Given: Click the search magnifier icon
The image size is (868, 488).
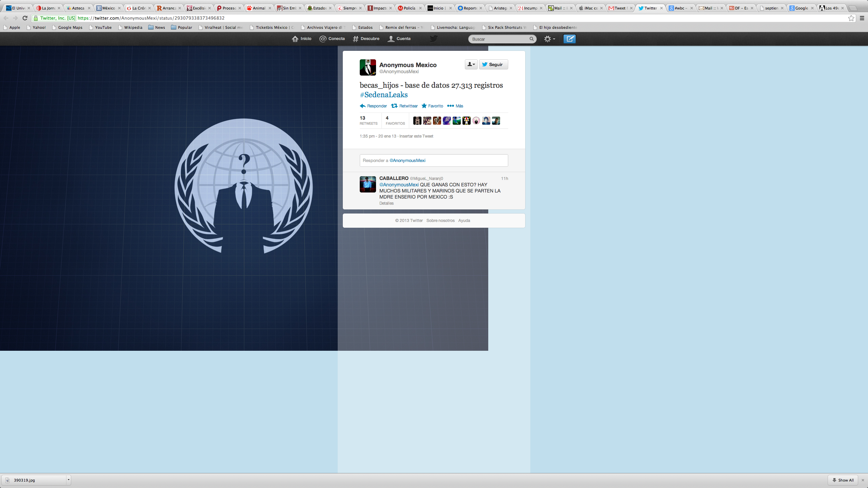Looking at the screenshot, I should pos(531,39).
